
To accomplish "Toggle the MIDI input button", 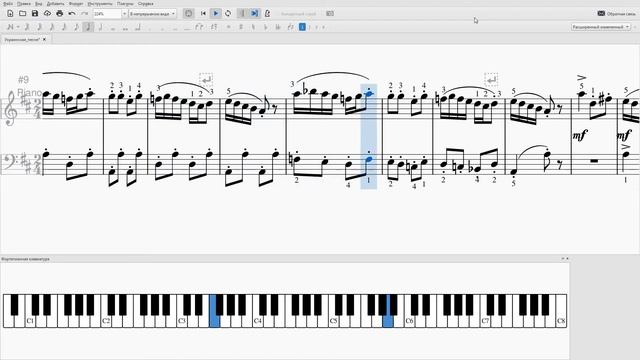I will 189,13.
